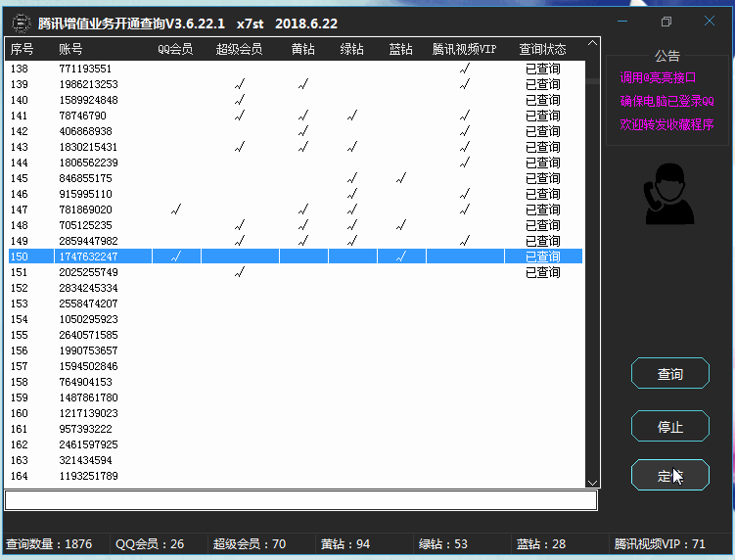The image size is (735, 560).
Task: Click the list's scroll-up arrow
Action: tap(592, 43)
